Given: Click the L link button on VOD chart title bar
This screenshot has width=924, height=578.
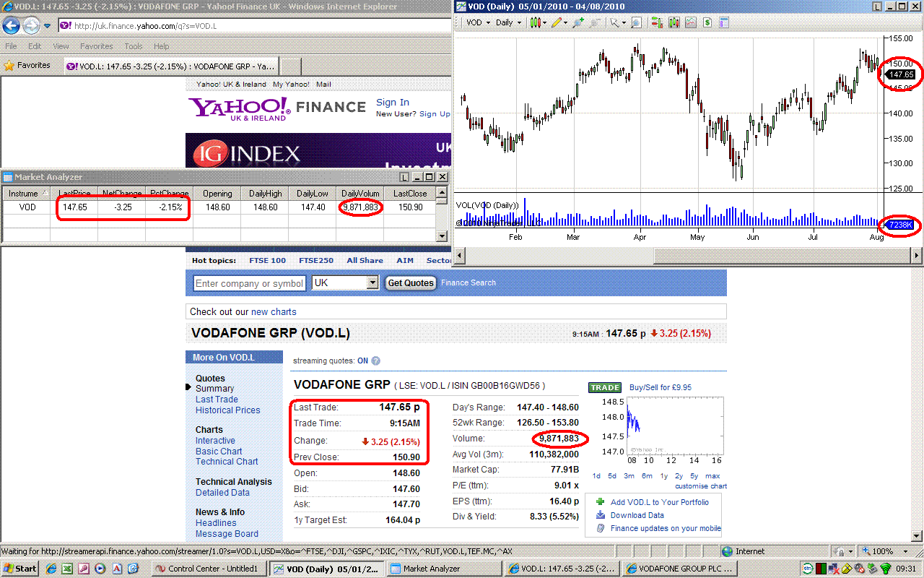Looking at the screenshot, I should coord(876,7).
